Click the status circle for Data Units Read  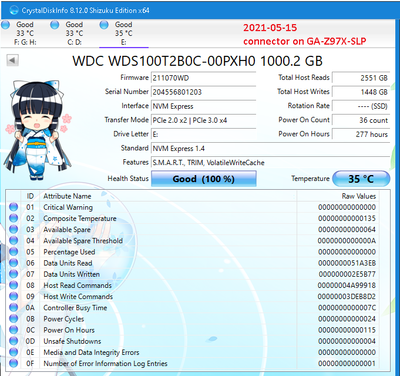13,263
